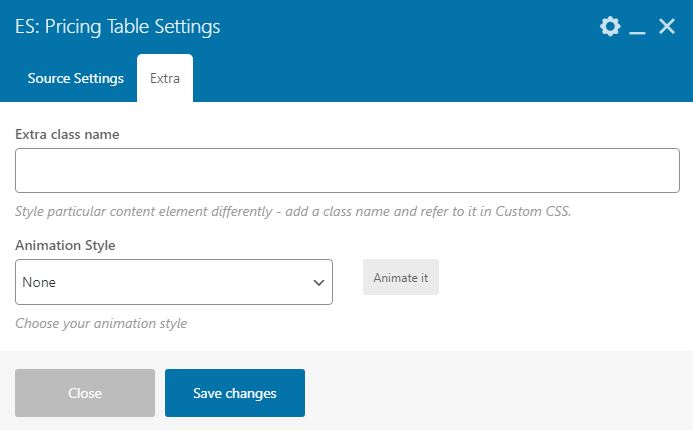Image resolution: width=693 pixels, height=430 pixels.
Task: Click the Custom CSS helper description text
Action: (293, 211)
